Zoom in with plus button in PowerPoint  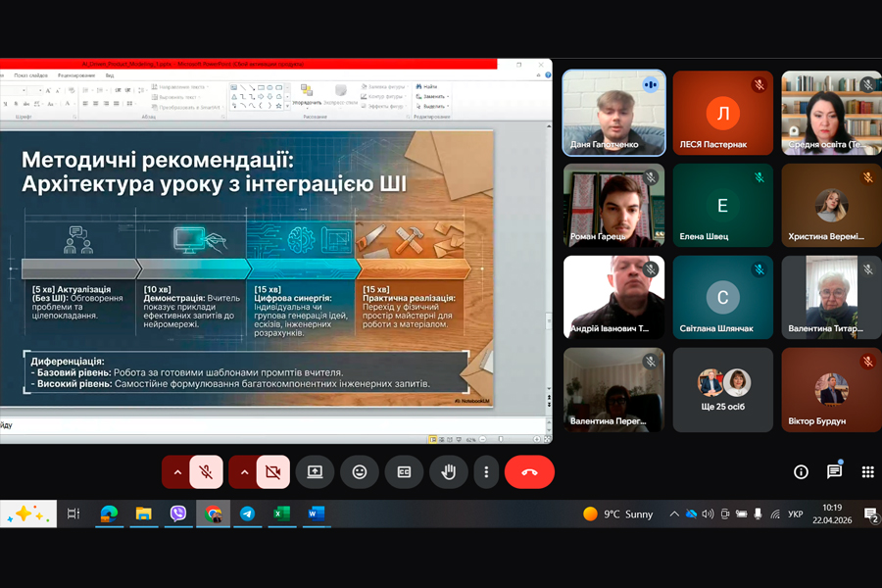pos(537,439)
